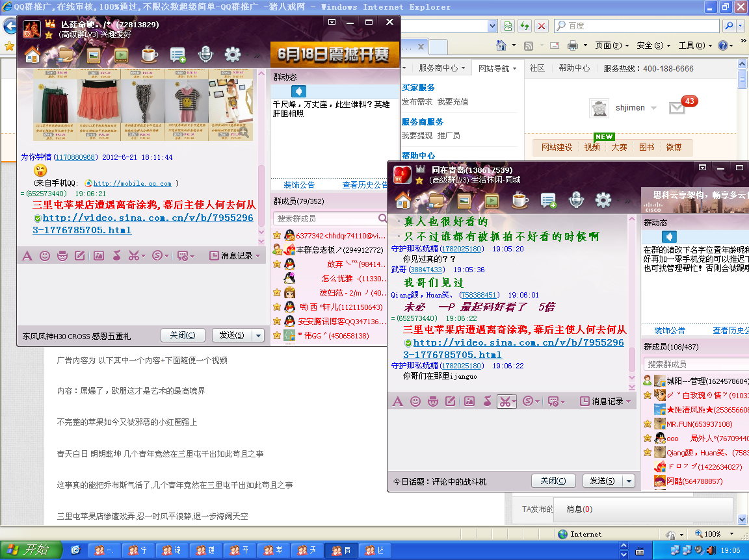Click microphone icon in 72813829 group window

tap(205, 55)
